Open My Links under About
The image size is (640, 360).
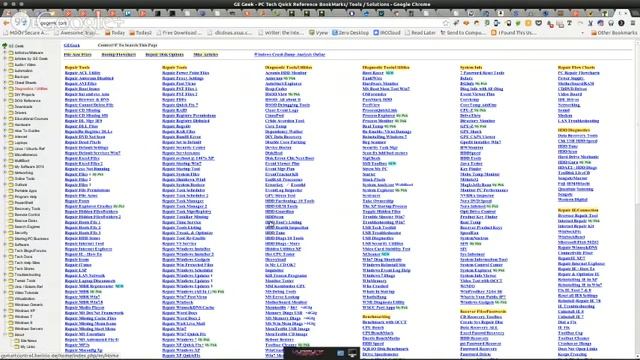pyautogui.click(x=27, y=347)
